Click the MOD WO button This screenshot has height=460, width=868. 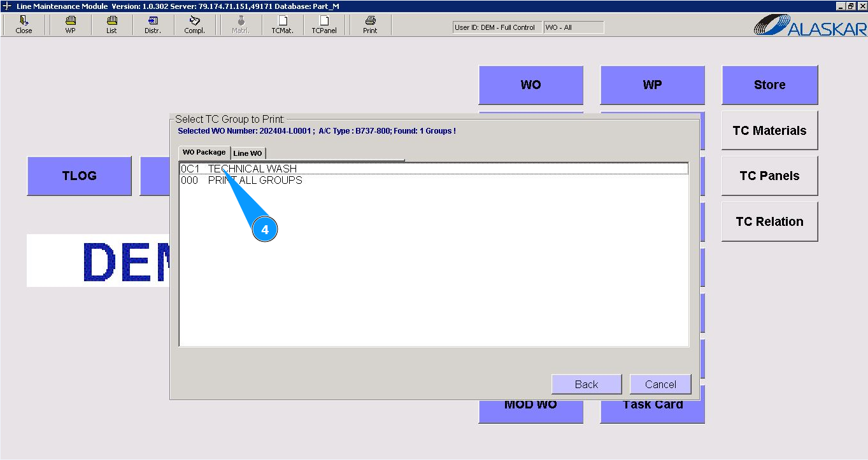[x=530, y=411]
